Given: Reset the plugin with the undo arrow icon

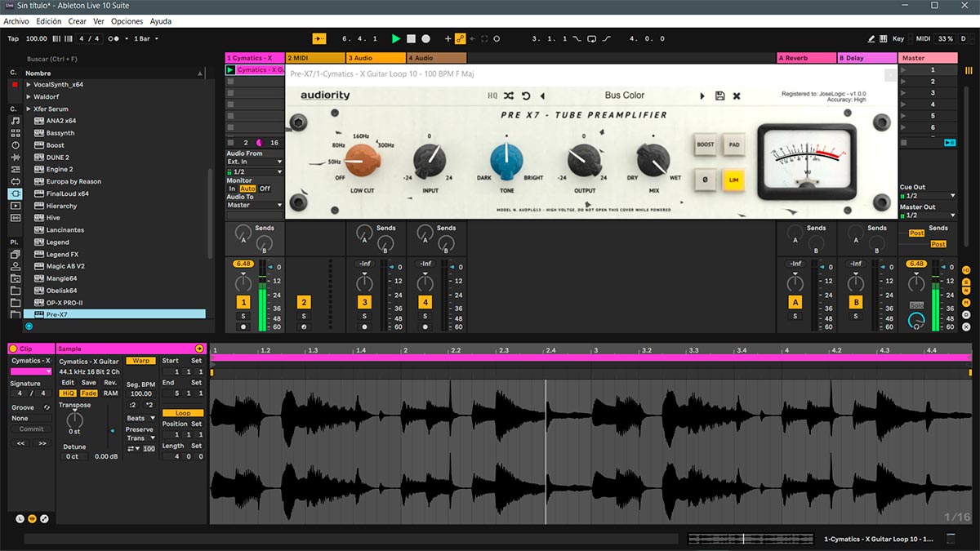Looking at the screenshot, I should click(526, 96).
